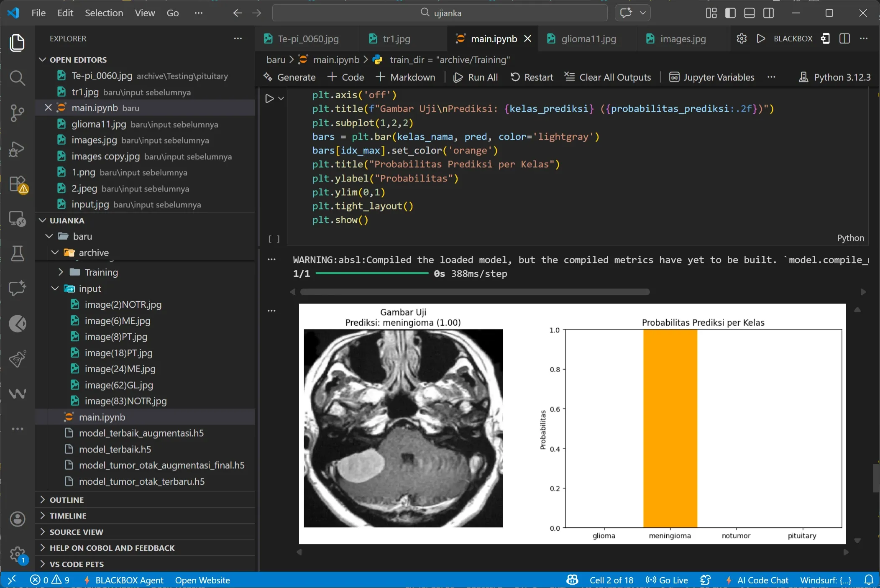Open the Search view in activity bar
Screen dimensions: 880x588
tap(17, 78)
